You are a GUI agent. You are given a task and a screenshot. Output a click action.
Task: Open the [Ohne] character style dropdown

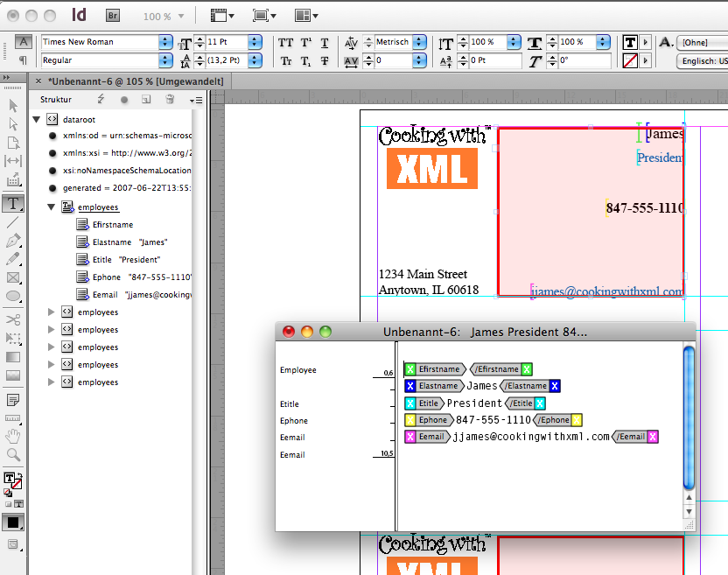[x=702, y=42]
